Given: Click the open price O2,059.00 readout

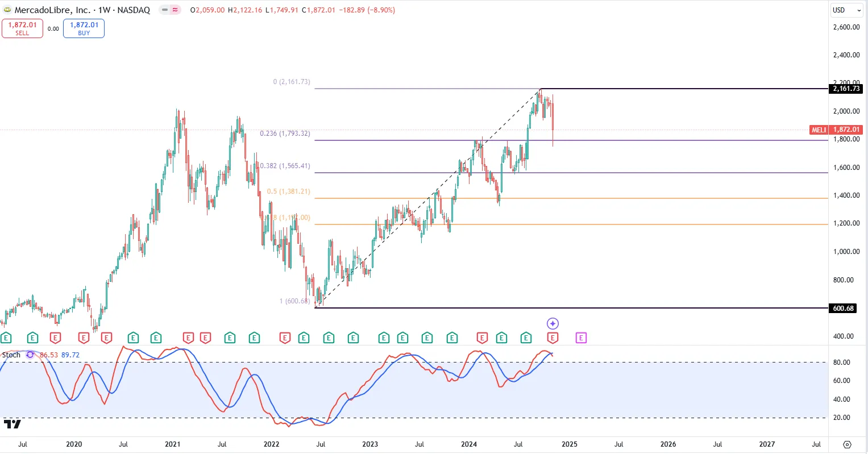Looking at the screenshot, I should [207, 10].
